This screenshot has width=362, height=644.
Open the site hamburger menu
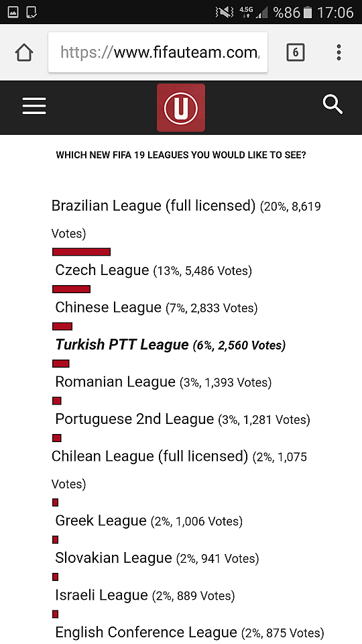click(x=34, y=107)
